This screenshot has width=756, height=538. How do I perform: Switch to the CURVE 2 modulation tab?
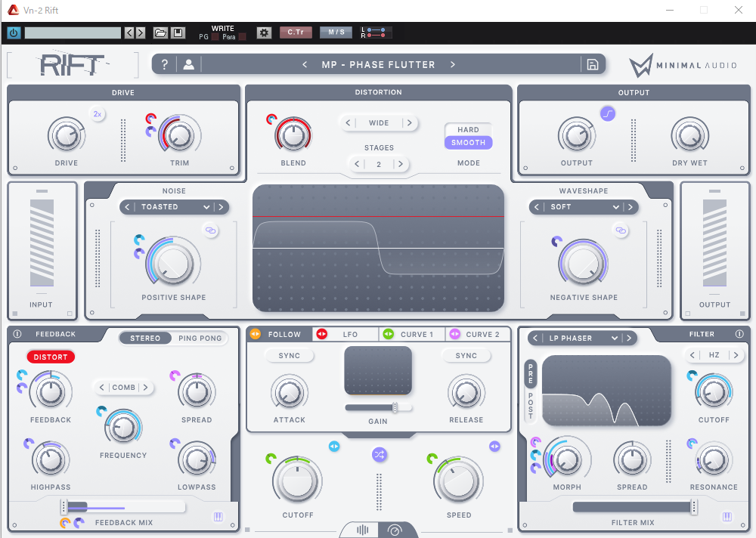coord(478,334)
